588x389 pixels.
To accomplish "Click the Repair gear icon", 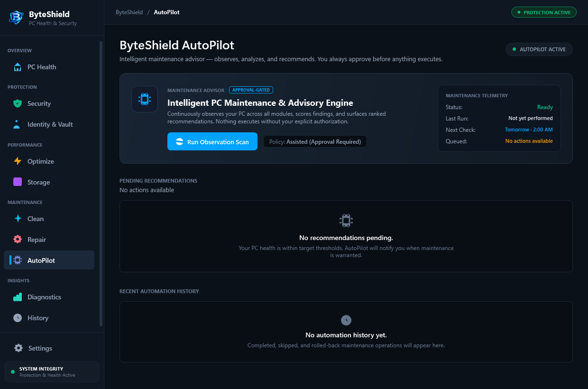I will click(x=18, y=240).
